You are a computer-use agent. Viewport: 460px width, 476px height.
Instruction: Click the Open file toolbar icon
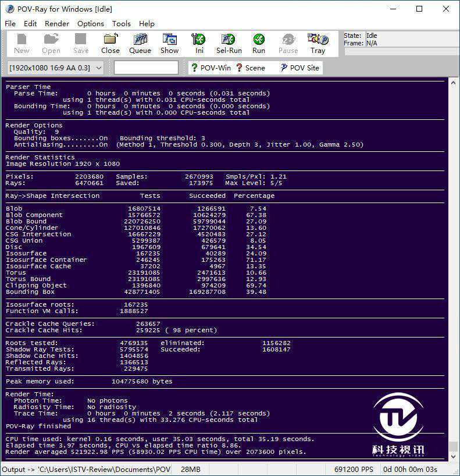point(51,43)
